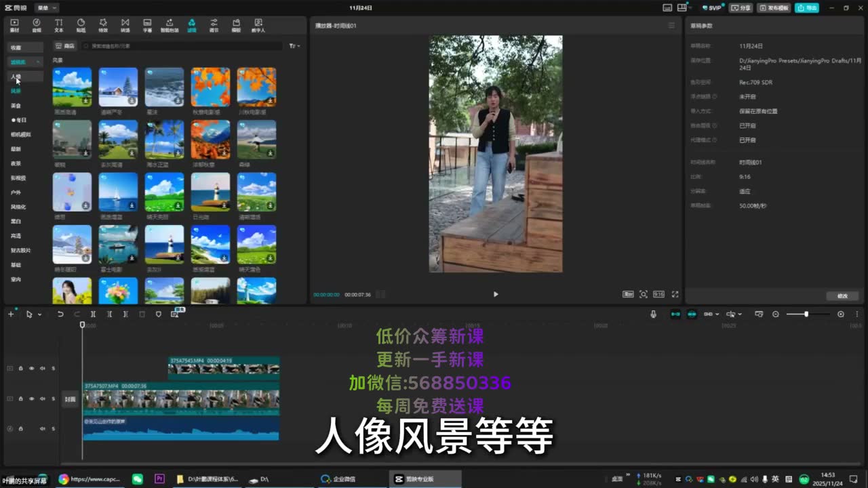Select the 秋景电影感 maple leaf filter thumbnail
868x488 pixels.
(210, 87)
